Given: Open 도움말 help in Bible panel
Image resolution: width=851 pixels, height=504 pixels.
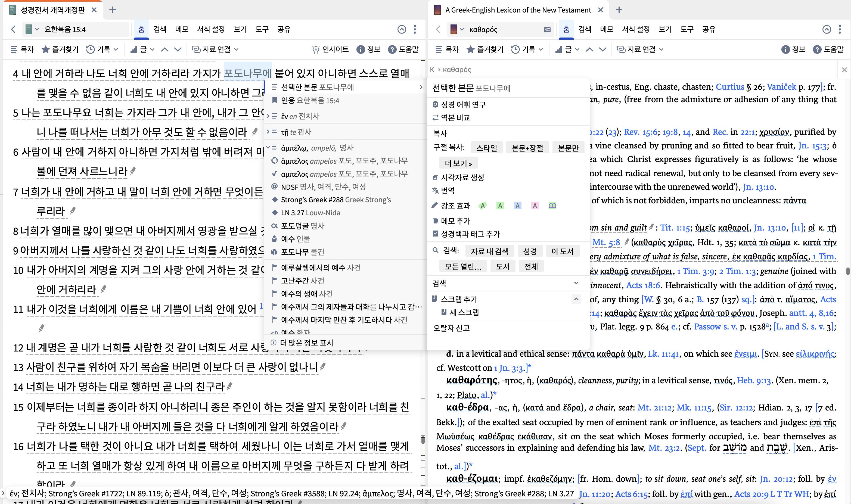Looking at the screenshot, I should (x=403, y=49).
